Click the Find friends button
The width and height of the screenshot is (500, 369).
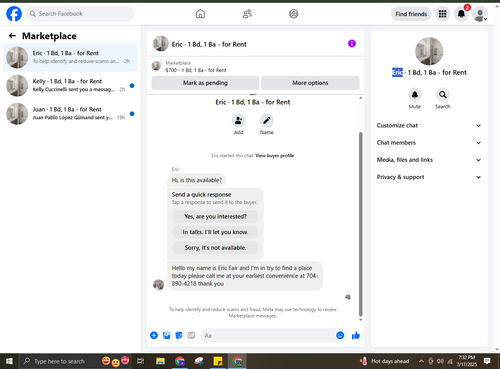click(x=411, y=14)
